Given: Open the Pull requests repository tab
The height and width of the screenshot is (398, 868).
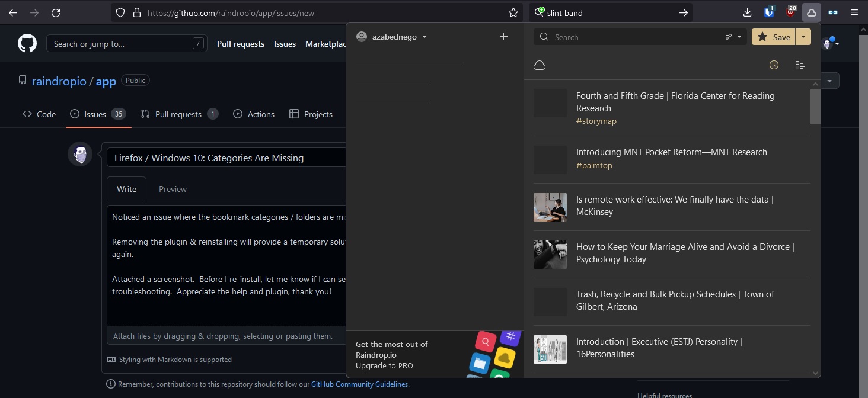Looking at the screenshot, I should (x=180, y=114).
